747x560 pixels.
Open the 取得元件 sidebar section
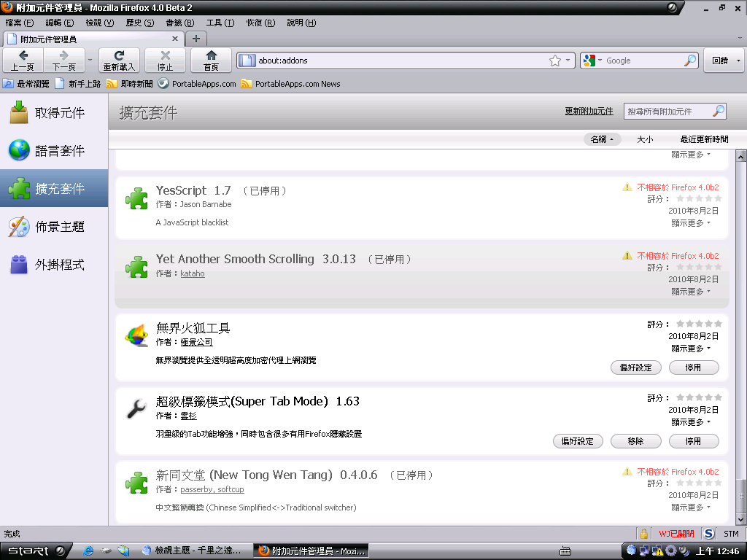pos(54,112)
